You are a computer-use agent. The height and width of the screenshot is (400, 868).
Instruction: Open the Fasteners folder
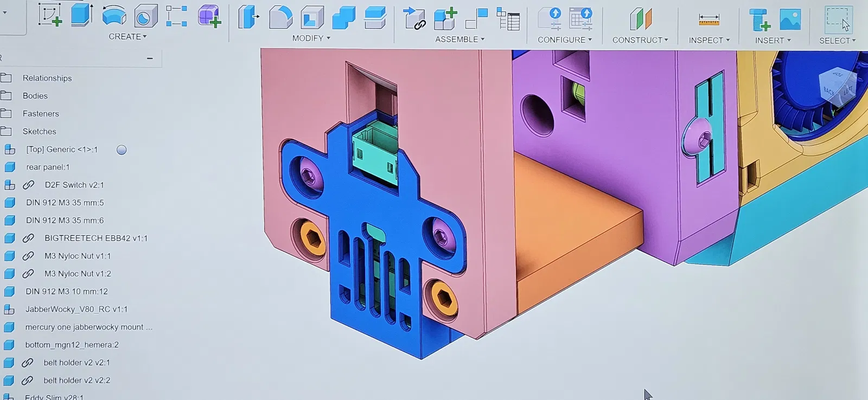[41, 114]
